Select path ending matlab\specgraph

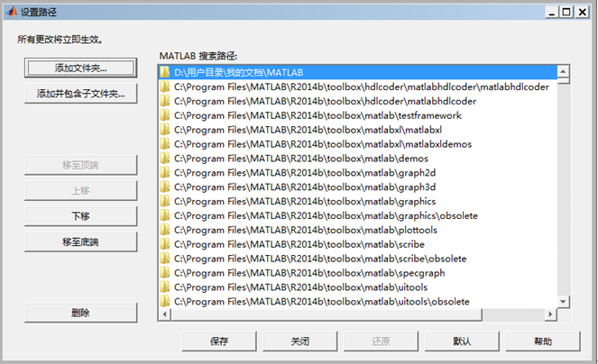click(x=358, y=273)
